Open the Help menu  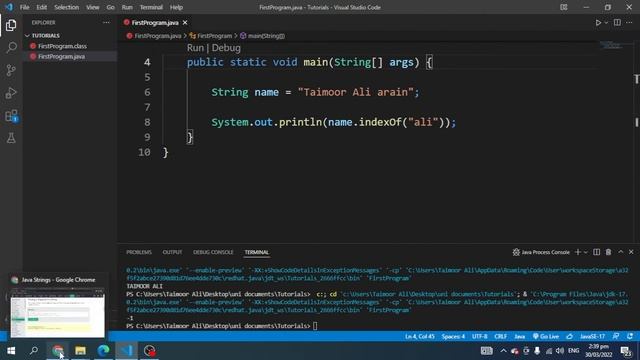pyautogui.click(x=176, y=7)
